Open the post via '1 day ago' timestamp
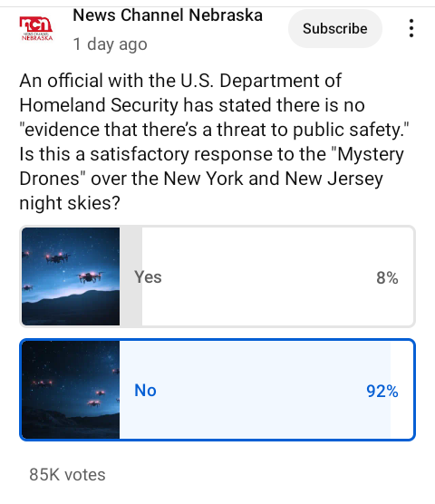The height and width of the screenshot is (504, 435). pos(111,44)
